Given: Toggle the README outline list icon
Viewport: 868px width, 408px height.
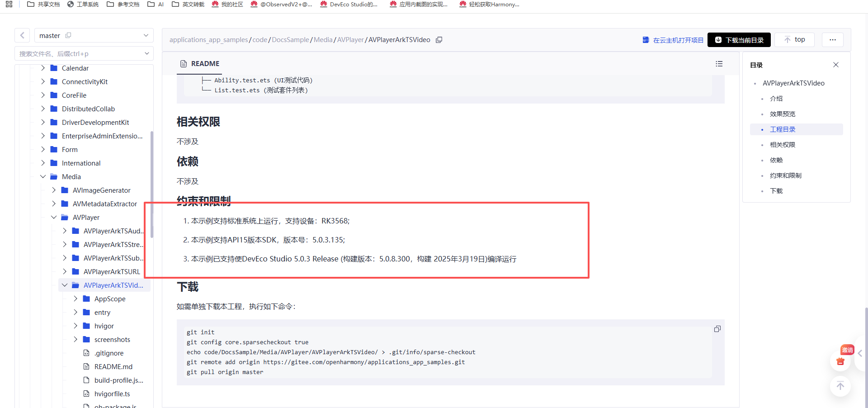Looking at the screenshot, I should click(x=719, y=64).
